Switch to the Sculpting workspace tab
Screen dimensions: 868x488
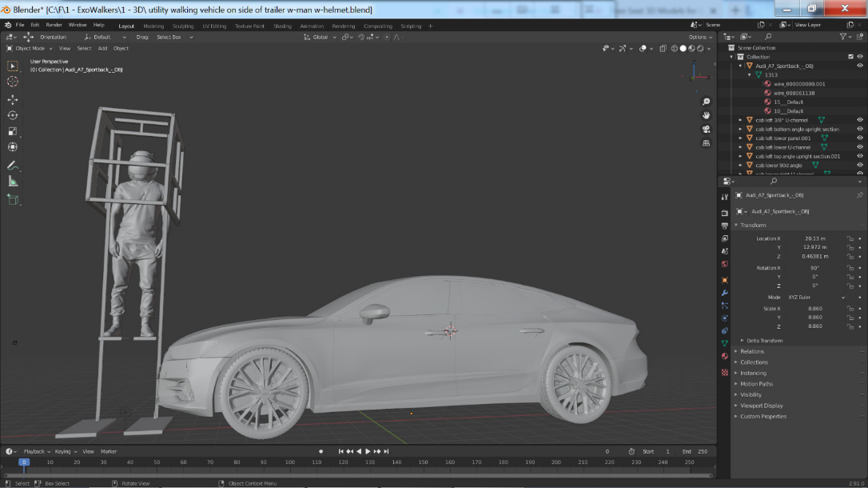coord(183,26)
